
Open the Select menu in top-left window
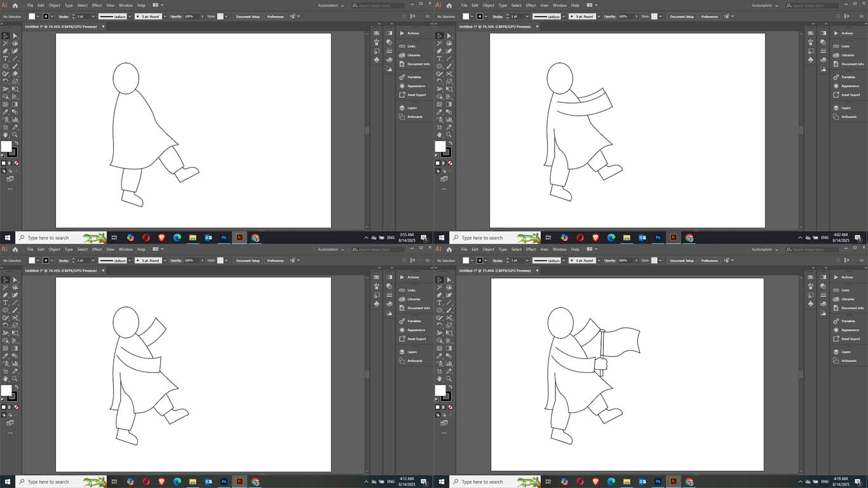click(83, 5)
